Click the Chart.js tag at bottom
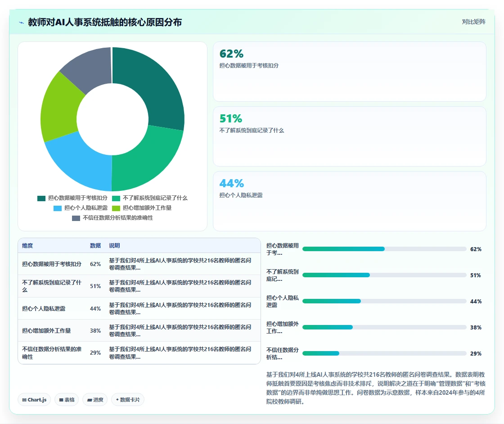The width and height of the screenshot is (504, 424). click(x=34, y=400)
